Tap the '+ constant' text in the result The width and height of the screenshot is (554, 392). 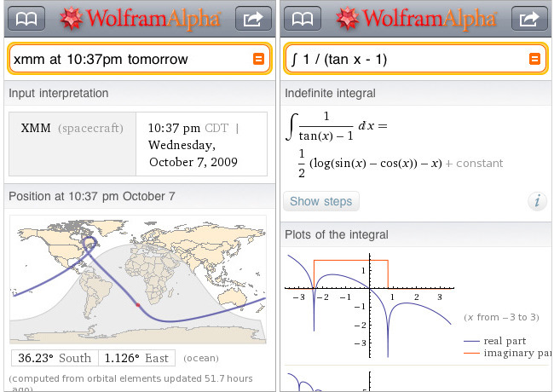pos(474,164)
